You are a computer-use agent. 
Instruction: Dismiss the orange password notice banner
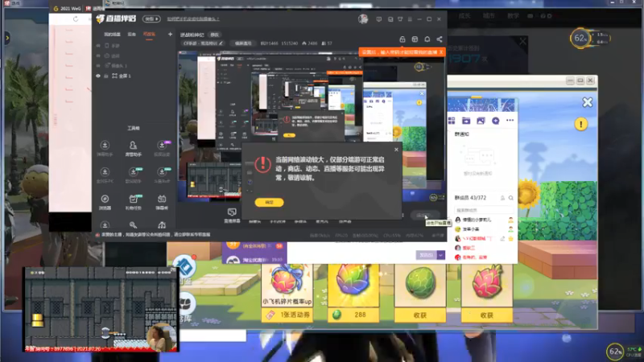[440, 52]
